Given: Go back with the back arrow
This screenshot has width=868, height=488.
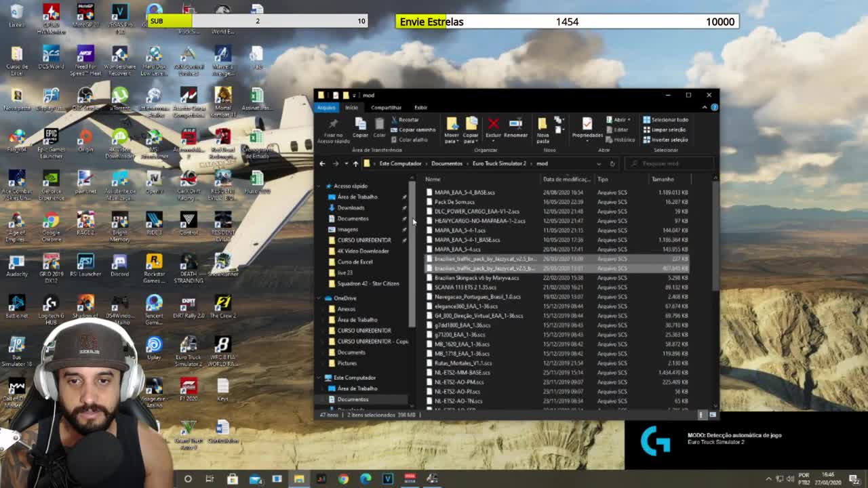Looking at the screenshot, I should tap(322, 163).
